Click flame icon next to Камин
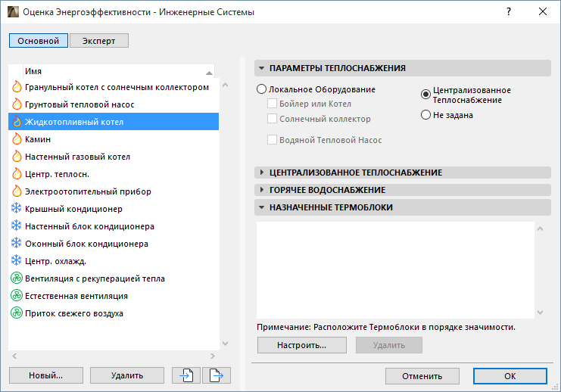This screenshot has width=561, height=392. (17, 139)
